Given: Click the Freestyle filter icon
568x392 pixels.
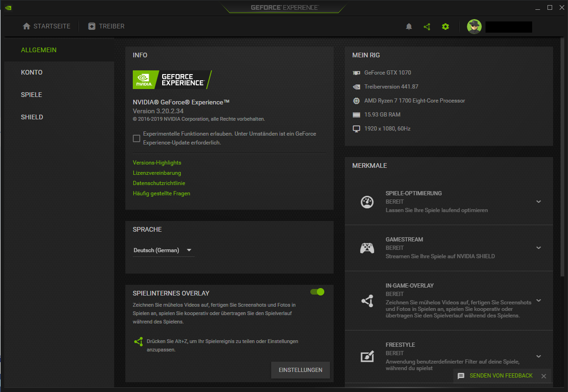Looking at the screenshot, I should click(367, 357).
